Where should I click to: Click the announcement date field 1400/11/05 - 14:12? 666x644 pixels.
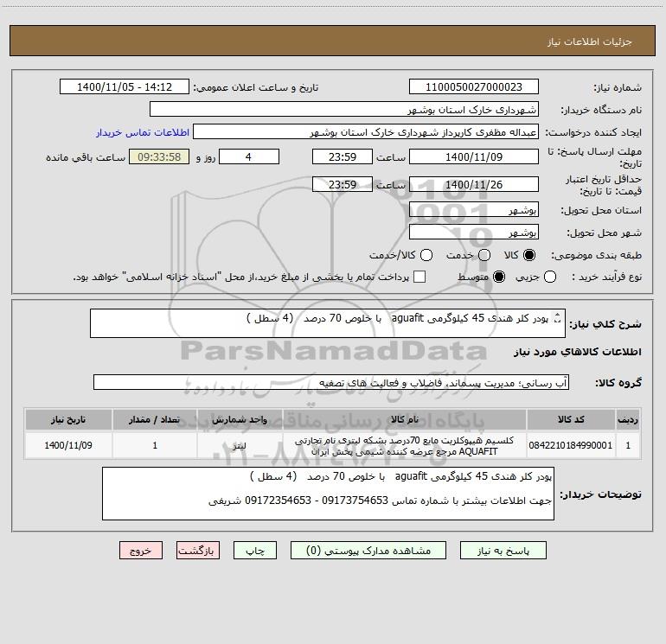point(124,87)
